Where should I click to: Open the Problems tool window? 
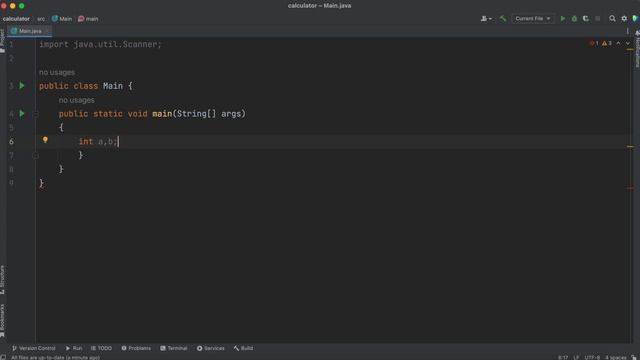click(x=136, y=348)
